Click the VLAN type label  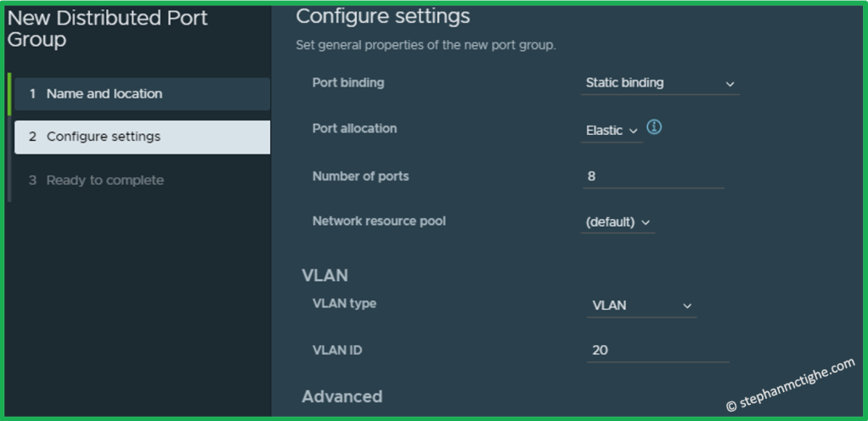click(x=344, y=304)
